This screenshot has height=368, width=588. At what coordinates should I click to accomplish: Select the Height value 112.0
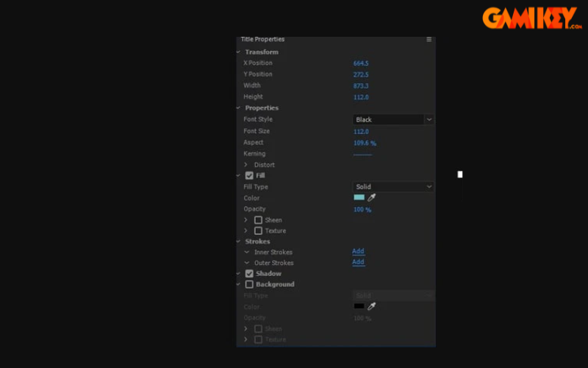361,97
